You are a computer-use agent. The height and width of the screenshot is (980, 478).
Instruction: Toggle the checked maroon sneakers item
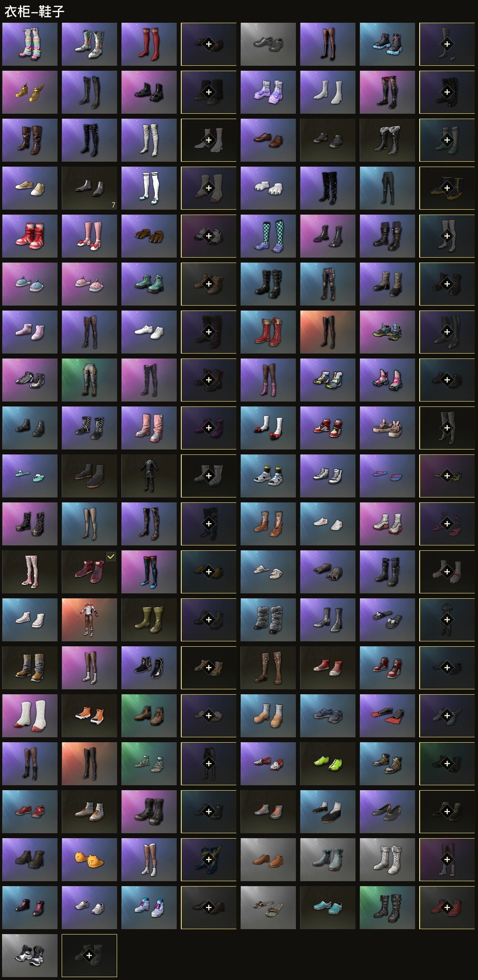point(89,572)
